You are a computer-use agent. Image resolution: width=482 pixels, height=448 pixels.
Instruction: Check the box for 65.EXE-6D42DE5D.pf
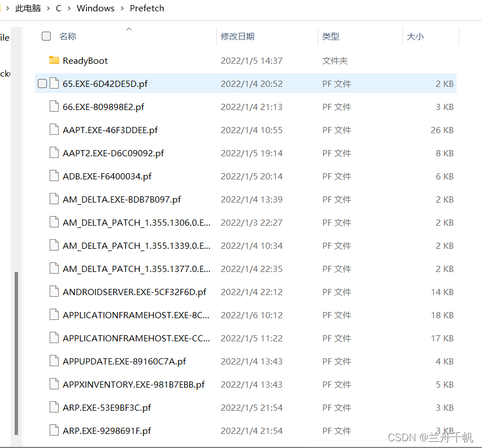tap(42, 84)
